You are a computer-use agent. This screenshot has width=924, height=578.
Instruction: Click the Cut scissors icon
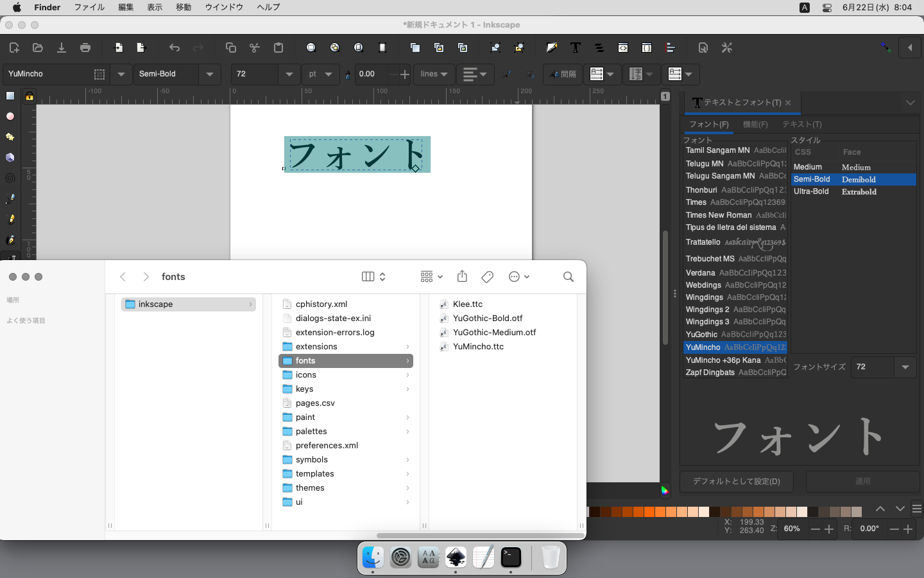255,48
